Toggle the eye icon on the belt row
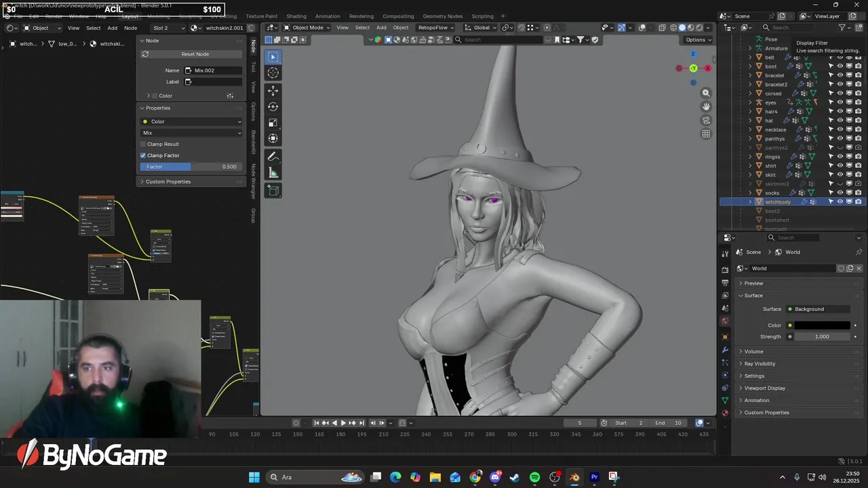The width and height of the screenshot is (868, 488). pos(840,58)
